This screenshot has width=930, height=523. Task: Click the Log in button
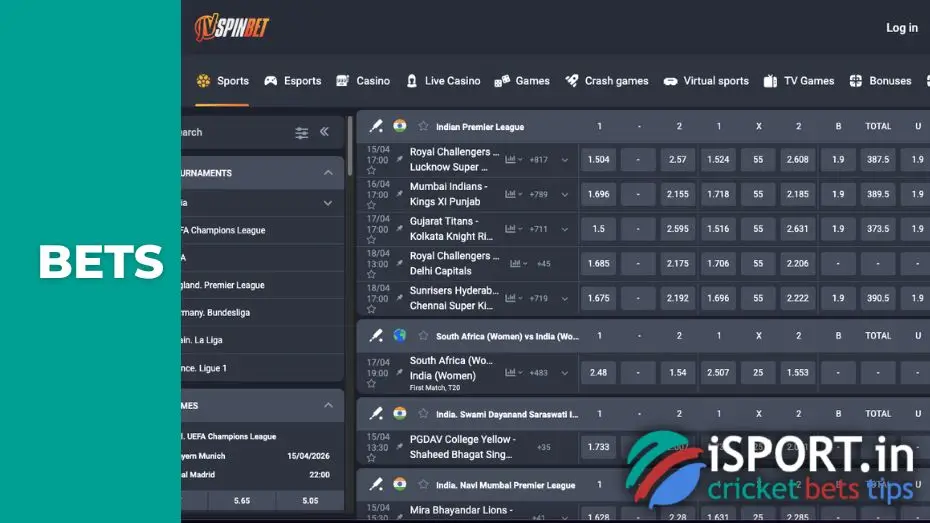click(x=902, y=27)
